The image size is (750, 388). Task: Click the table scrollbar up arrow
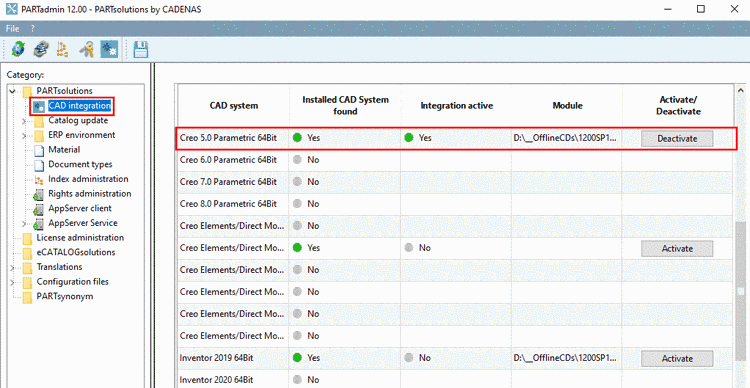point(741,91)
